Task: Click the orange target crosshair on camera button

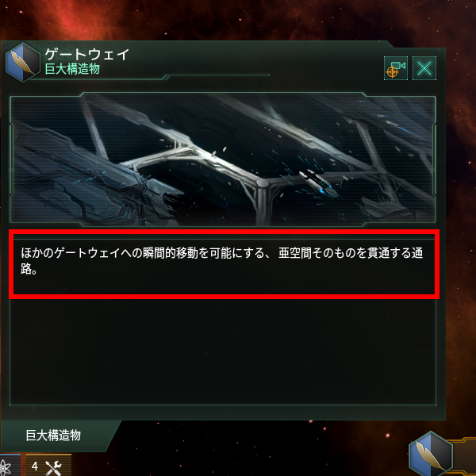Action: point(392,72)
